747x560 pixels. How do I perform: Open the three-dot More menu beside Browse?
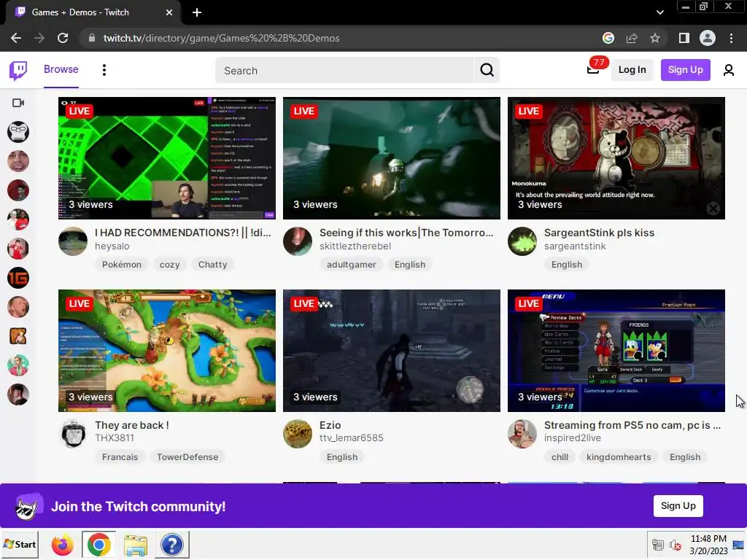(x=104, y=70)
